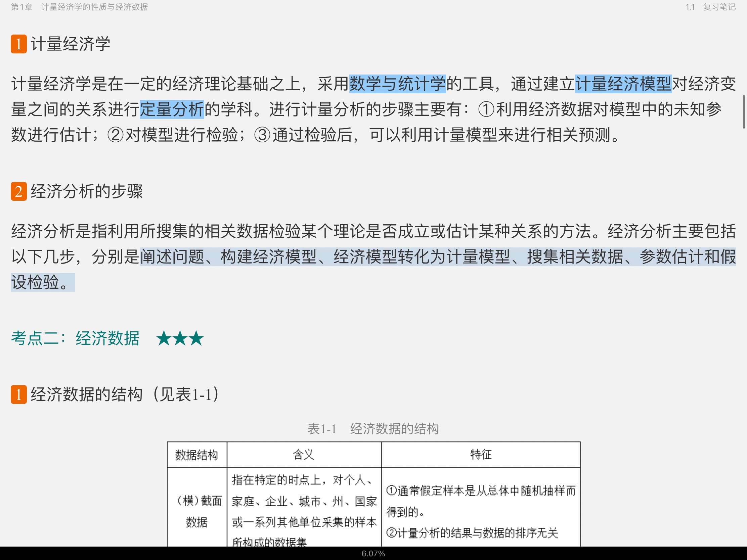
Task: Click the table header cell '数据结构'
Action: tap(197, 455)
